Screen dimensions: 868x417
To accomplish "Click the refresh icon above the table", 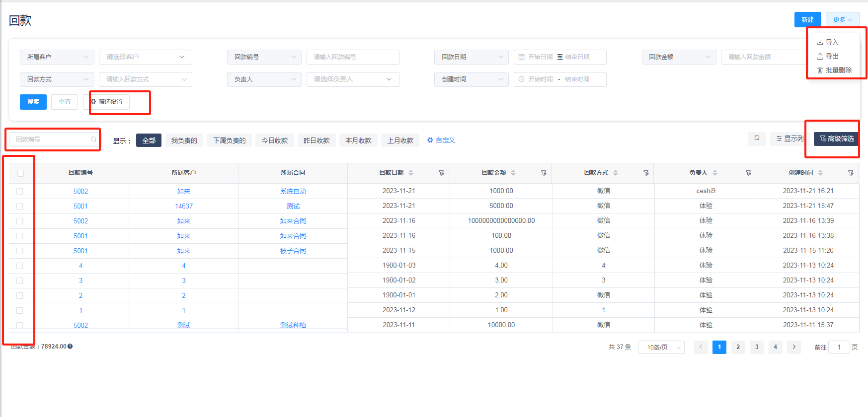I will [x=757, y=138].
